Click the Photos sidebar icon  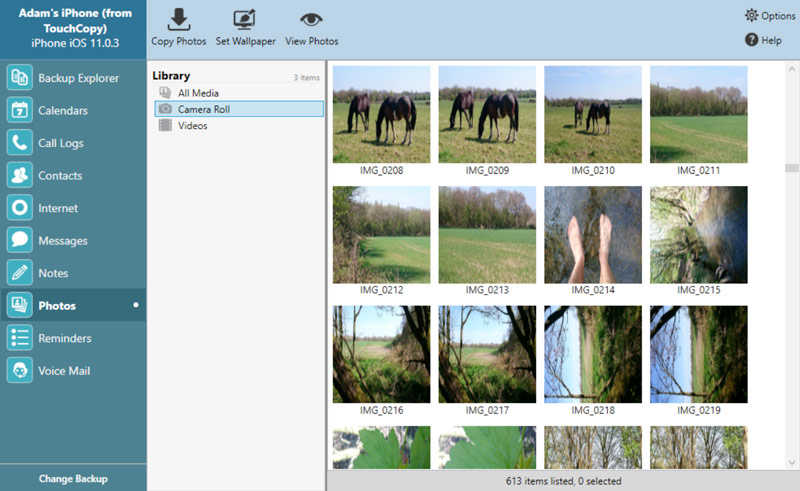click(x=20, y=305)
